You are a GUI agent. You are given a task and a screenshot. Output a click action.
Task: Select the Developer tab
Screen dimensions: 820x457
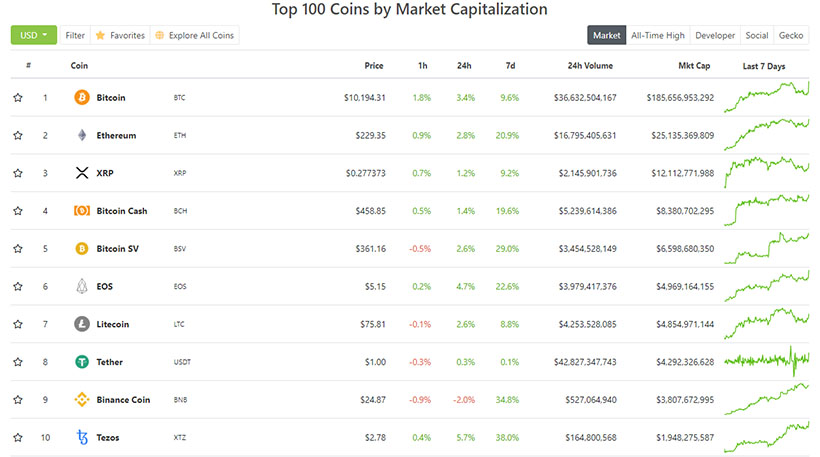click(x=714, y=36)
